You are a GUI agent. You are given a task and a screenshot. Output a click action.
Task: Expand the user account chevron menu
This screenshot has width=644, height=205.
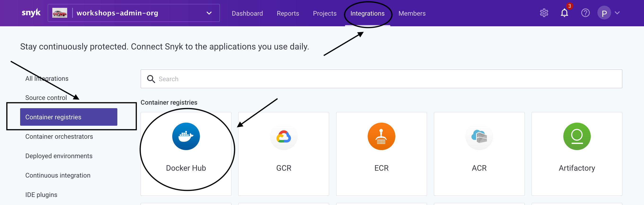tap(617, 13)
